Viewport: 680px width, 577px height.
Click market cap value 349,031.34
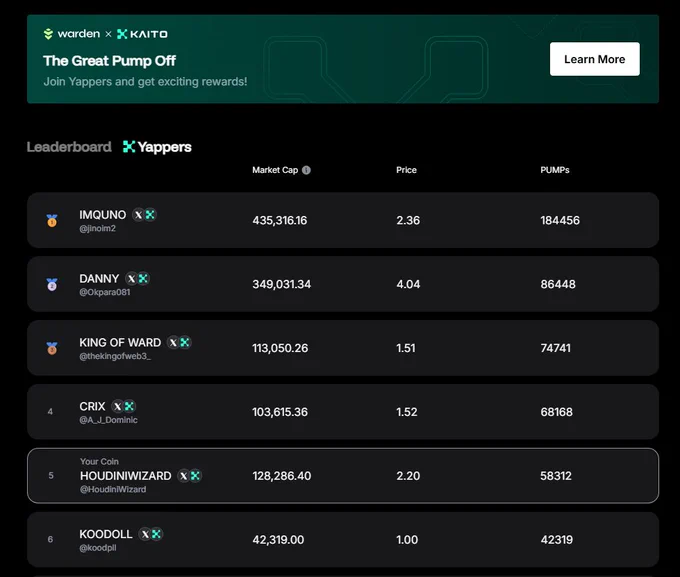(281, 284)
